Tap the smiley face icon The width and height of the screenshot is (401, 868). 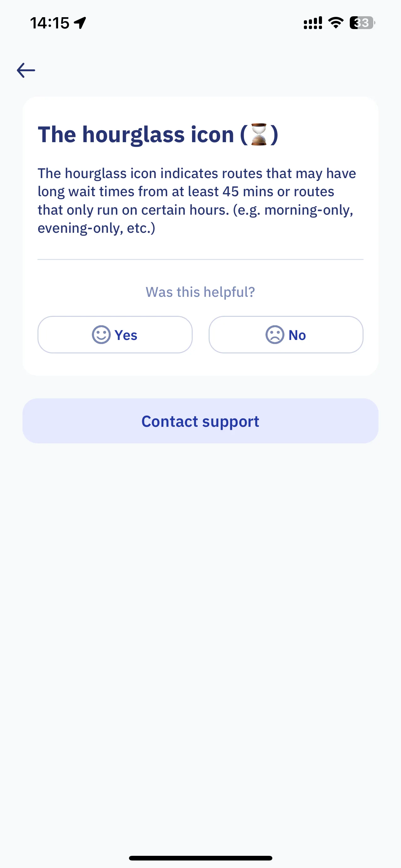[101, 335]
